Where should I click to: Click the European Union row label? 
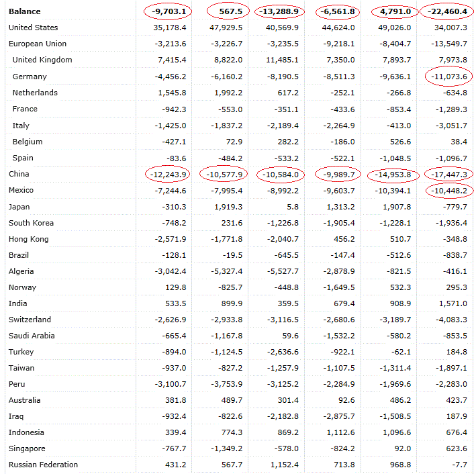(x=38, y=44)
